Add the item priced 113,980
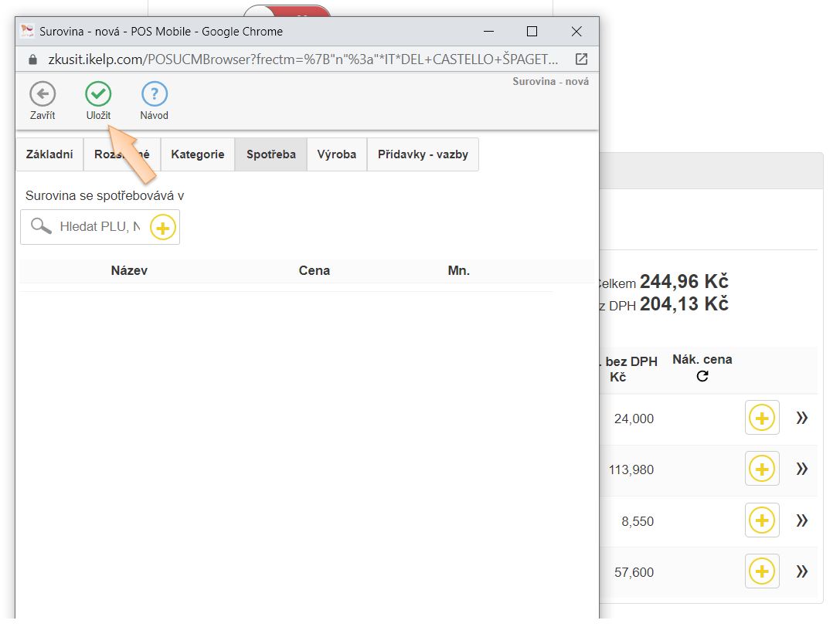The image size is (840, 644). pyautogui.click(x=762, y=469)
